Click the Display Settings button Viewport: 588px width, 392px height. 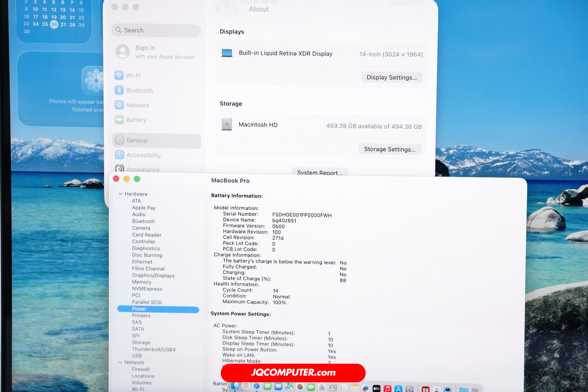[392, 77]
